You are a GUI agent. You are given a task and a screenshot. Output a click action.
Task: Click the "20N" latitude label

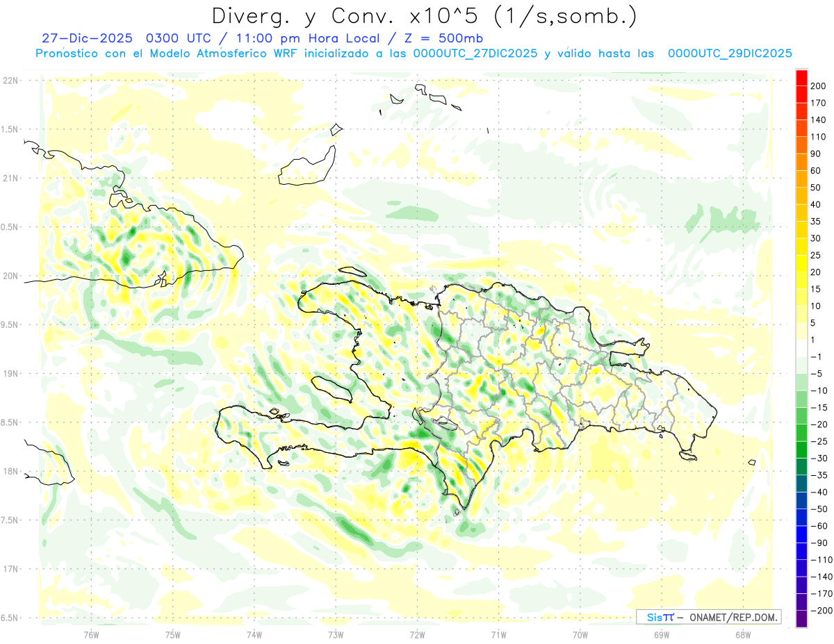tap(10, 276)
